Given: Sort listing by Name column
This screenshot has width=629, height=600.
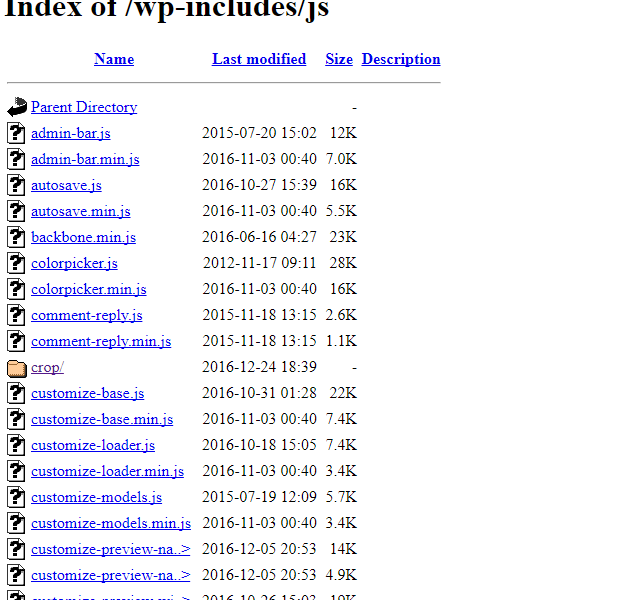Looking at the screenshot, I should tap(114, 59).
